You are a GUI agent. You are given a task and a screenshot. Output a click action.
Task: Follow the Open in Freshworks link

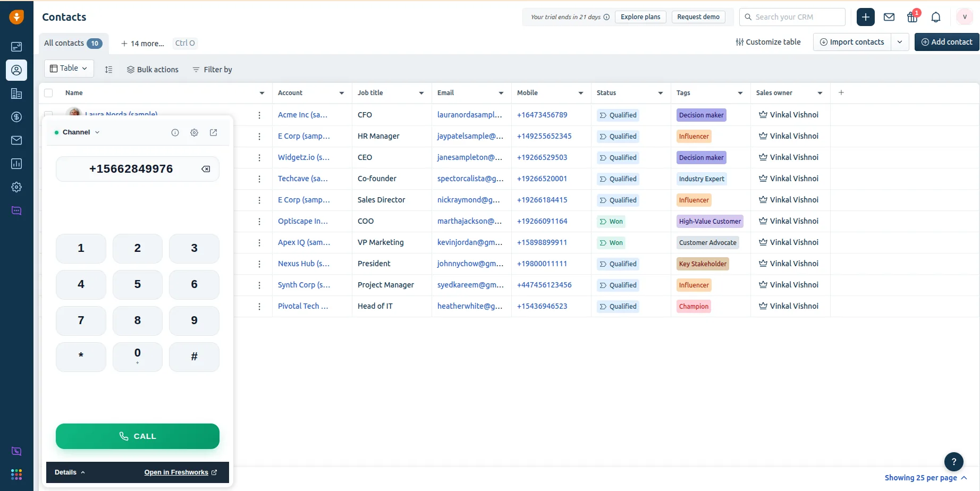click(x=181, y=472)
